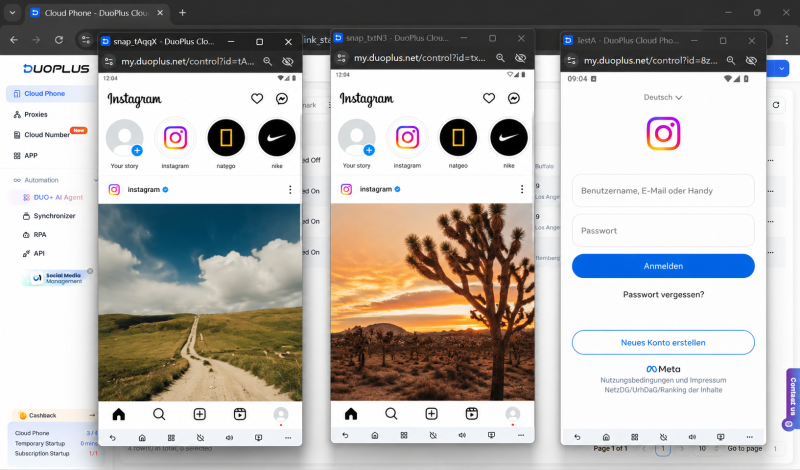Tap Instagram home tab in snap_txtN3
The width and height of the screenshot is (800, 470).
click(351, 413)
